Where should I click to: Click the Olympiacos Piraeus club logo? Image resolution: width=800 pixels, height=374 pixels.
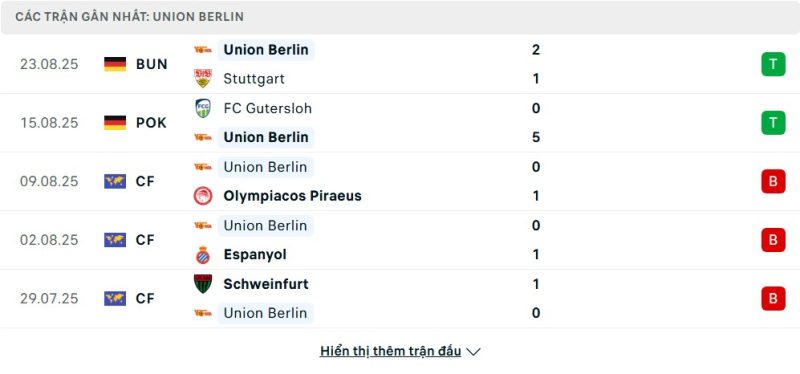point(203,196)
